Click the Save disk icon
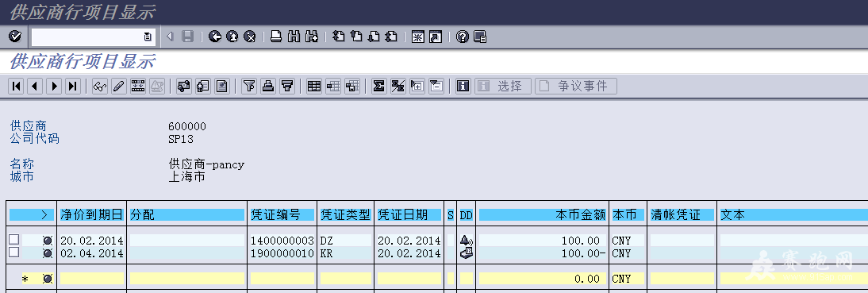Screen dimensions: 868x293 [188, 37]
